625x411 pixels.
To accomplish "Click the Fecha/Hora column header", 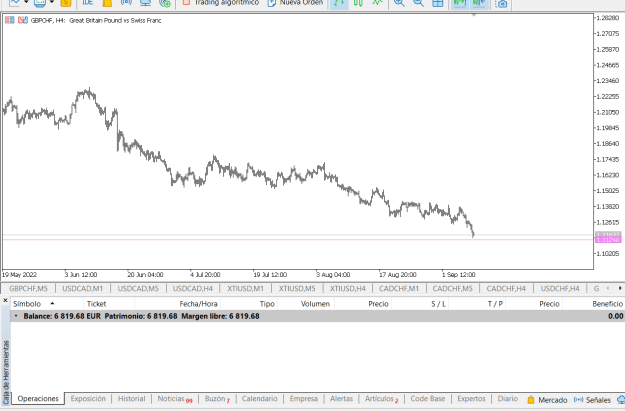I will coord(178,304).
